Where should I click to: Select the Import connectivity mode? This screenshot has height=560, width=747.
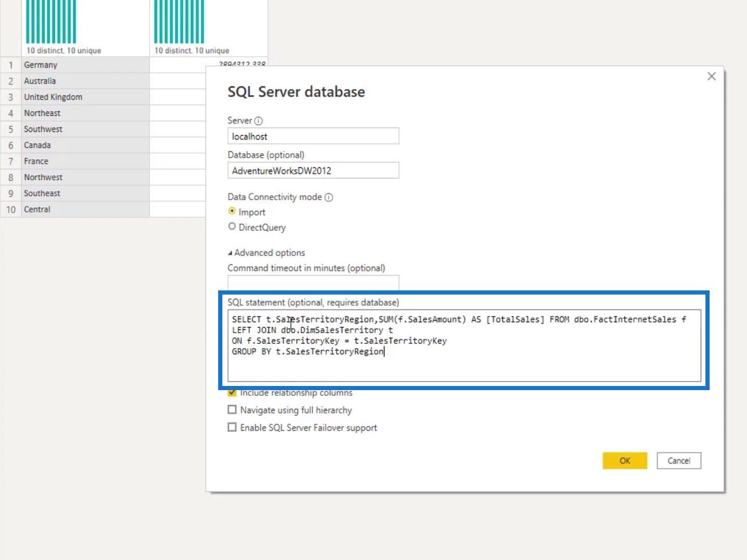pos(232,211)
